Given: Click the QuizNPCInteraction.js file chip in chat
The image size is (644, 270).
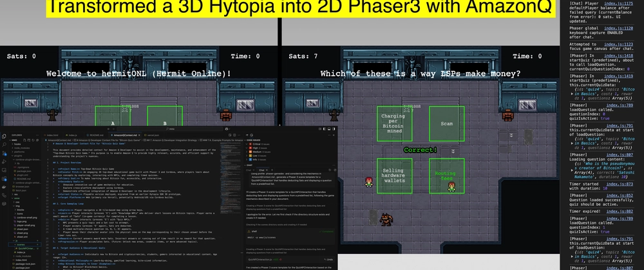Looking at the screenshot, I should (x=260, y=259).
